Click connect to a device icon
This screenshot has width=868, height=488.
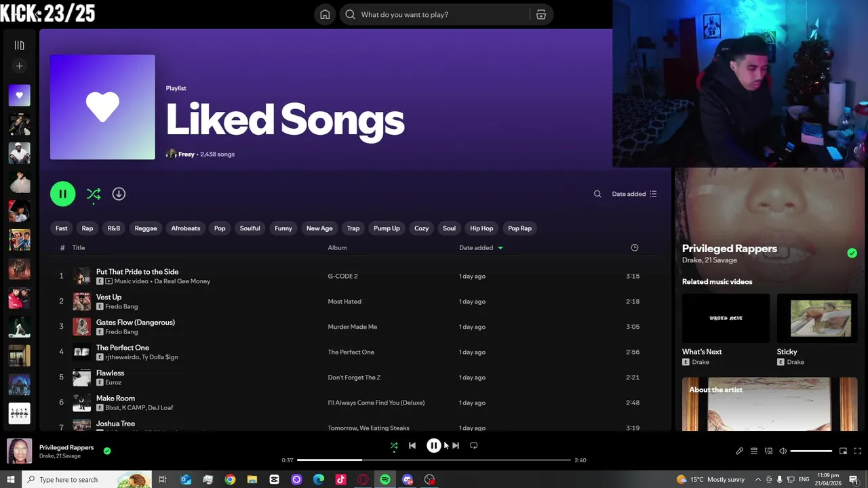click(768, 451)
